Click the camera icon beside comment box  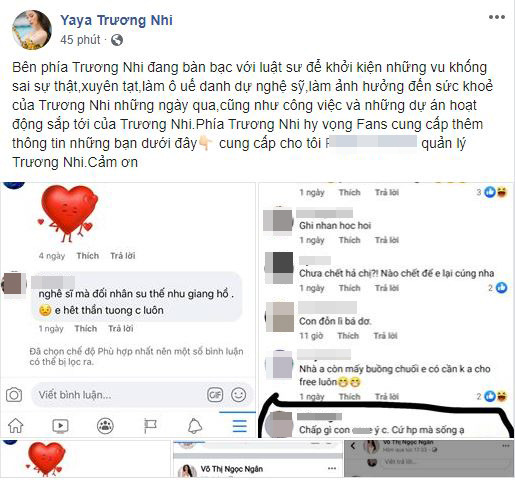pyautogui.click(x=14, y=395)
